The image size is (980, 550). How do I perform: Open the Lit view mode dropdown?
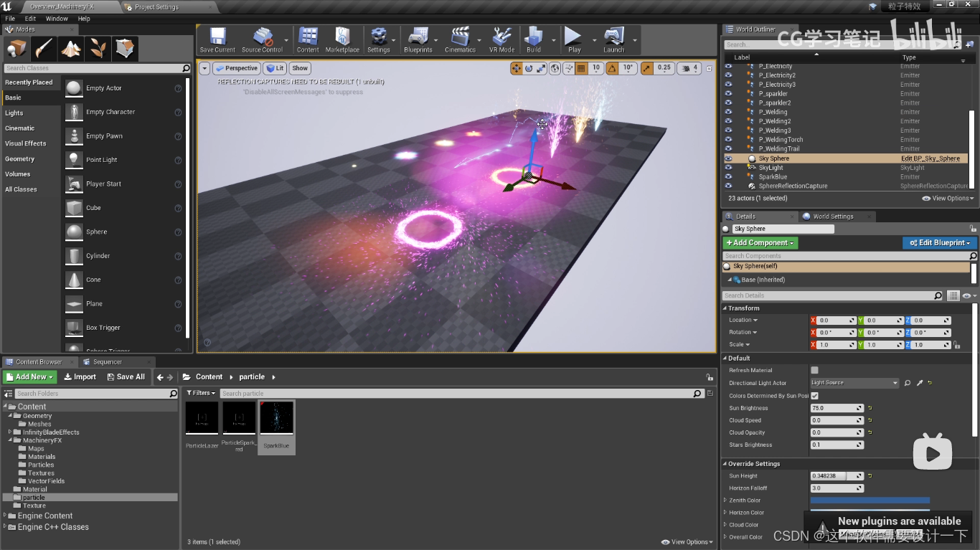275,68
